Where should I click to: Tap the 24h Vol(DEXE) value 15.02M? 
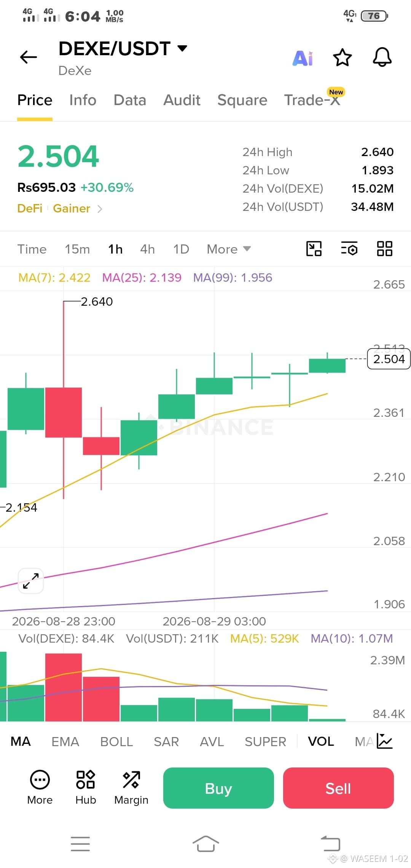coord(372,188)
